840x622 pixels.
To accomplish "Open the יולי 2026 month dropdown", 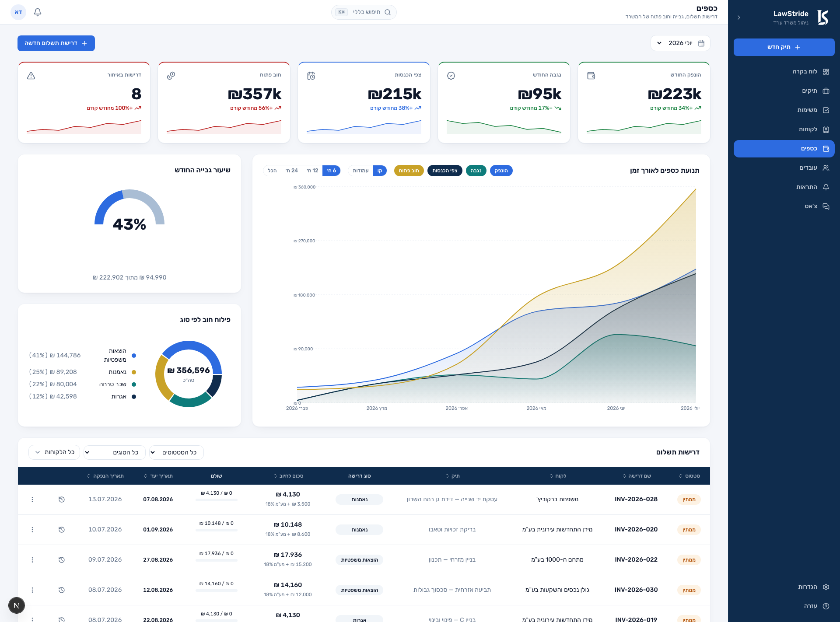I will click(x=680, y=43).
